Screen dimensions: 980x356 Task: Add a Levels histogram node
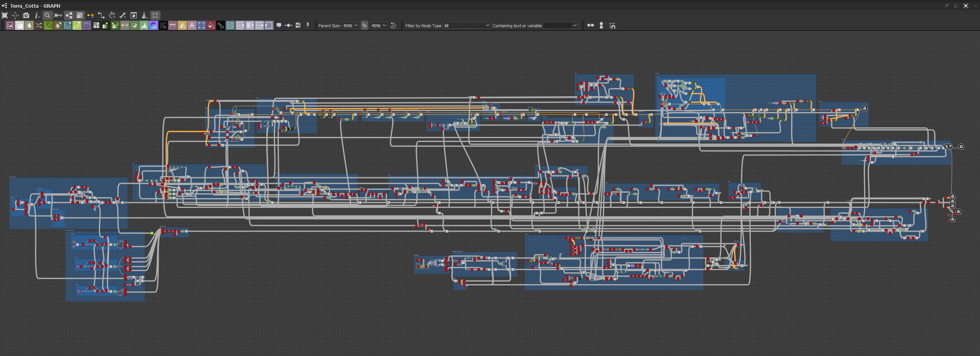coord(144,26)
